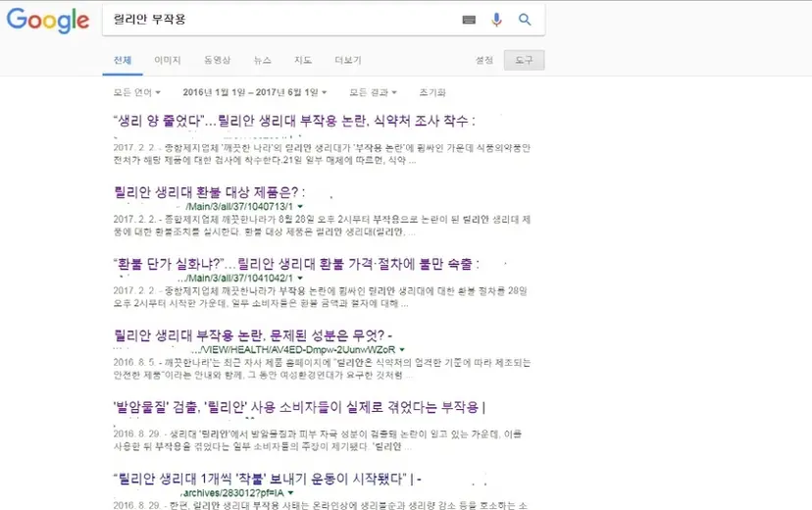Screen dimensions: 812x510
Task: Open the 더보기 menu
Action: tap(348, 60)
